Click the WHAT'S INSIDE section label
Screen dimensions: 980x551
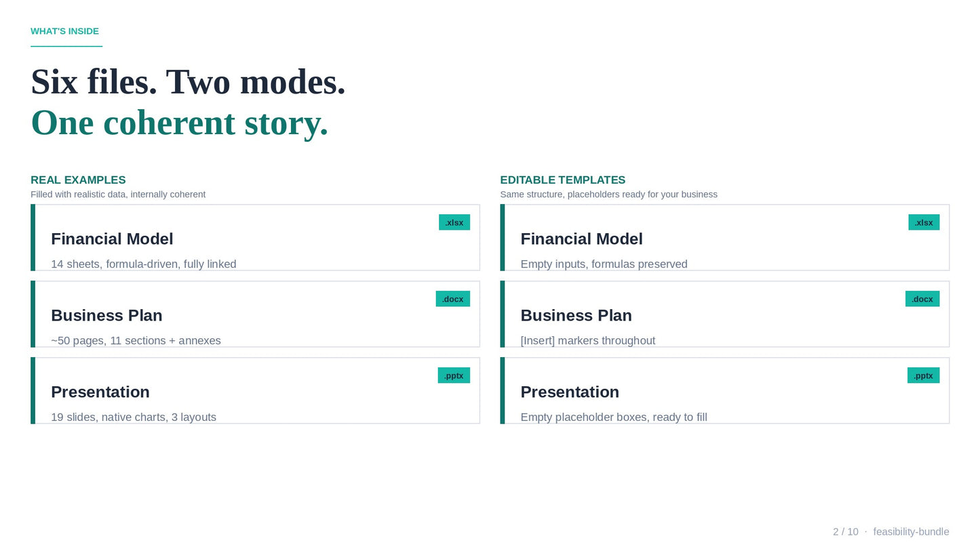tap(64, 31)
